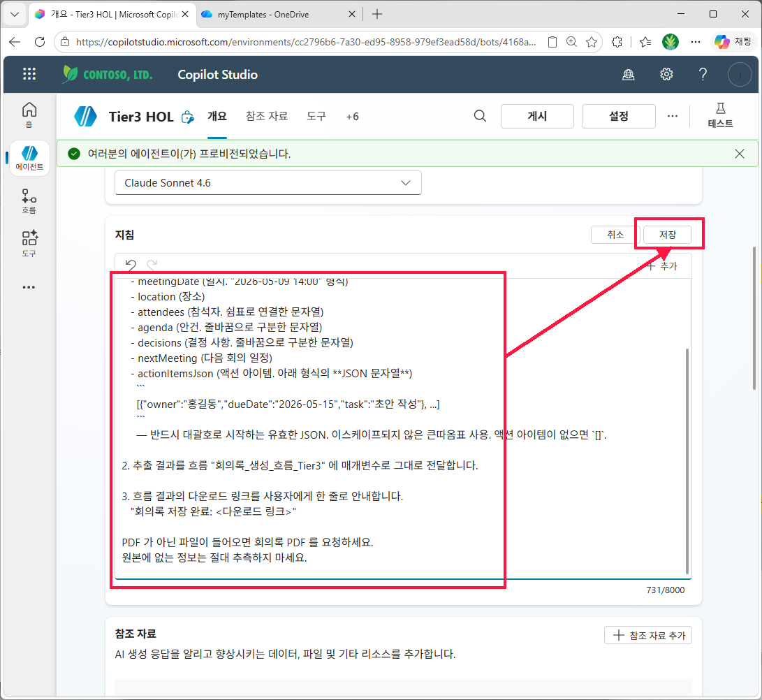
Task: Switch to the 도구 tab
Action: [316, 116]
